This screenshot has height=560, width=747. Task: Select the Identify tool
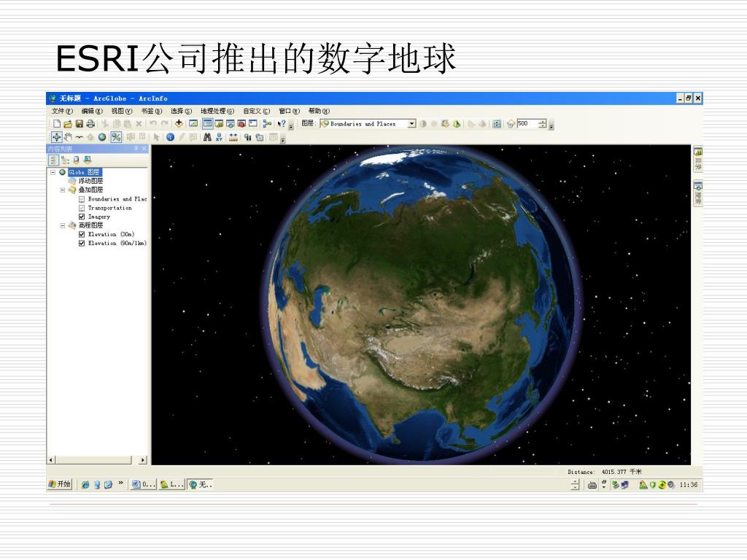pyautogui.click(x=170, y=137)
